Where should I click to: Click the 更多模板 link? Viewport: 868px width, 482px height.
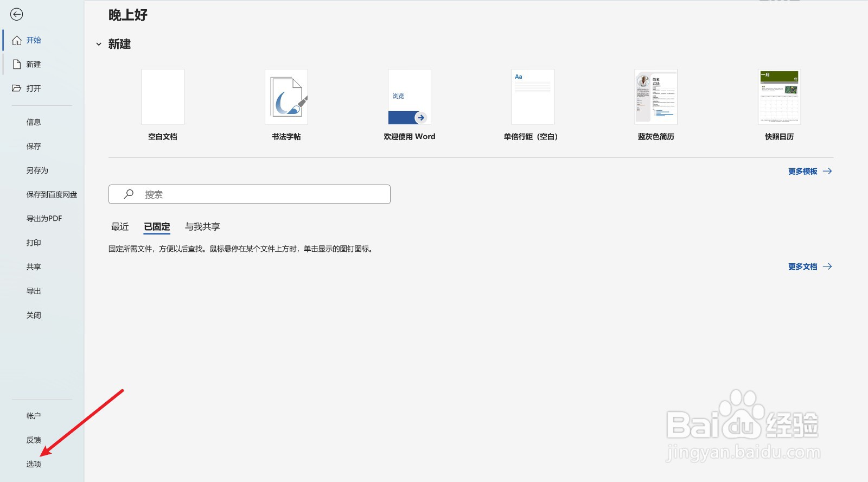803,171
